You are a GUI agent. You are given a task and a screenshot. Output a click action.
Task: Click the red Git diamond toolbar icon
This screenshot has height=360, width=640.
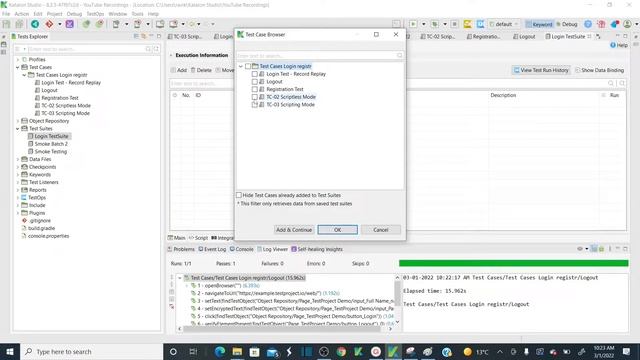[x=49, y=24]
